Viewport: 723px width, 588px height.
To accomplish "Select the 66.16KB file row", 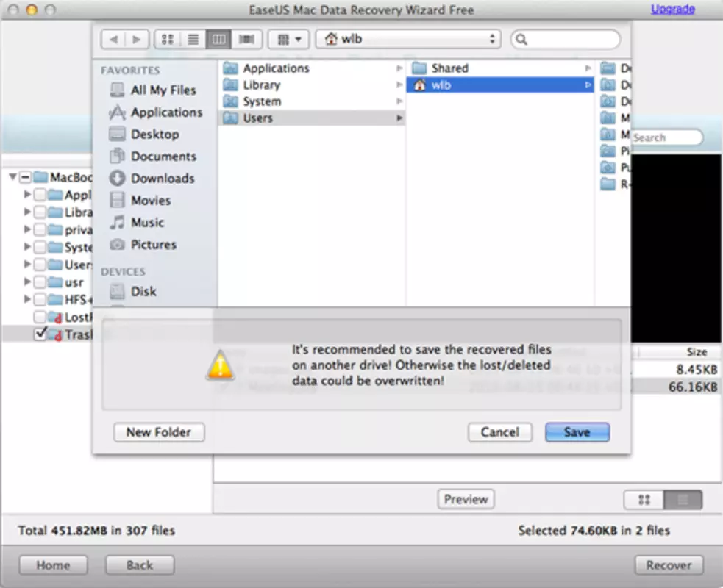I will pyautogui.click(x=676, y=387).
